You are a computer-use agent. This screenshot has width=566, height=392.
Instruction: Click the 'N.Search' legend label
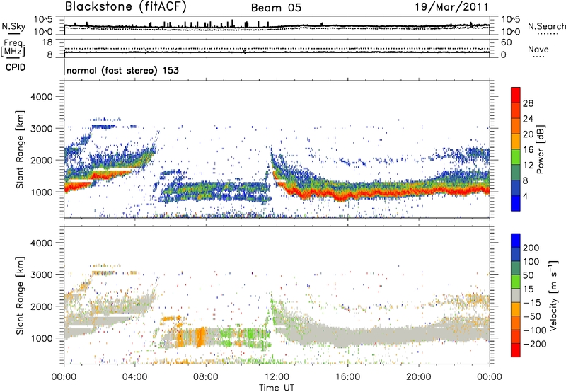pos(546,26)
